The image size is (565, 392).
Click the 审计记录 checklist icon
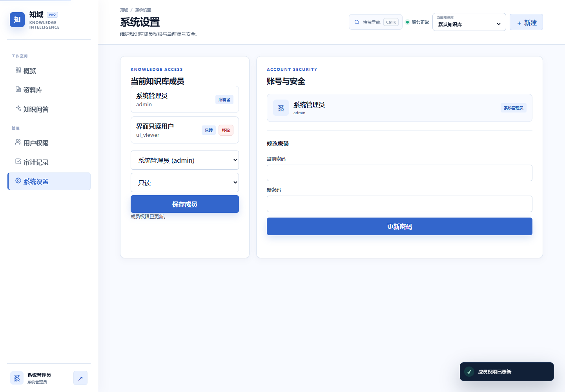[18, 162]
